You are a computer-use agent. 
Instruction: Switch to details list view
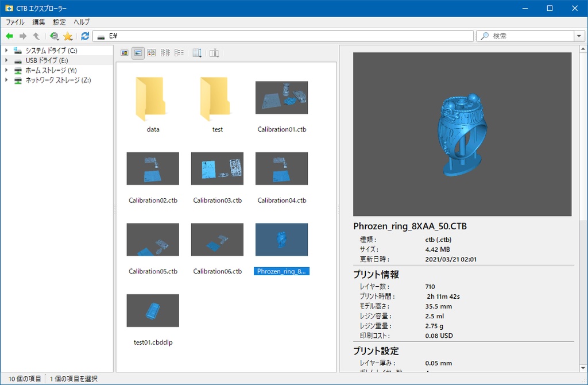click(179, 53)
